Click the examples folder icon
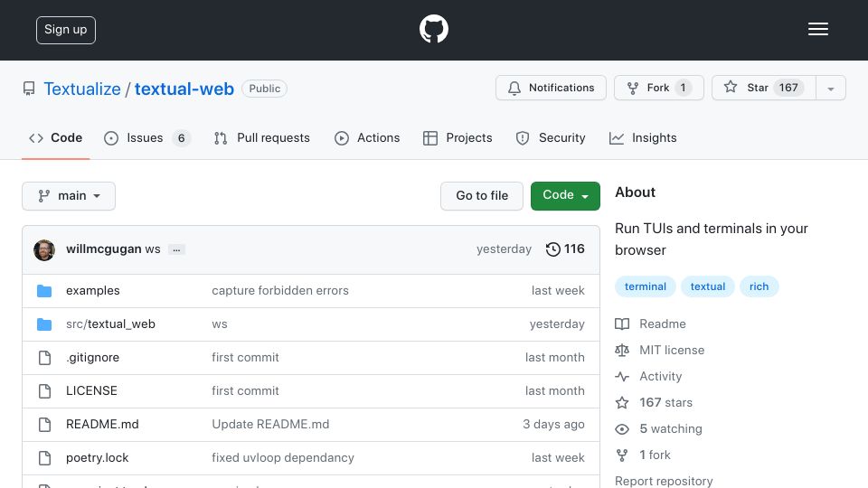The width and height of the screenshot is (868, 488). tap(44, 291)
